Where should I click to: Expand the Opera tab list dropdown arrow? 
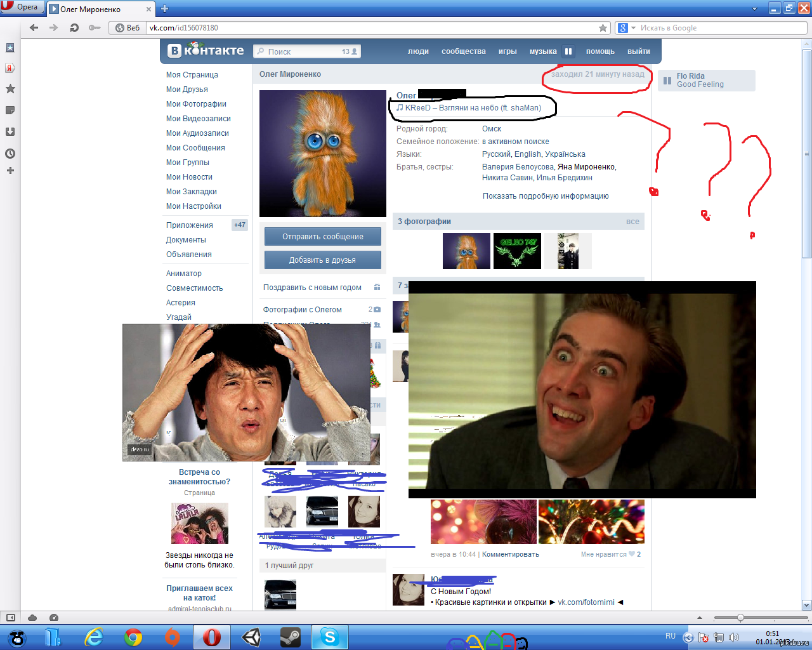754,9
